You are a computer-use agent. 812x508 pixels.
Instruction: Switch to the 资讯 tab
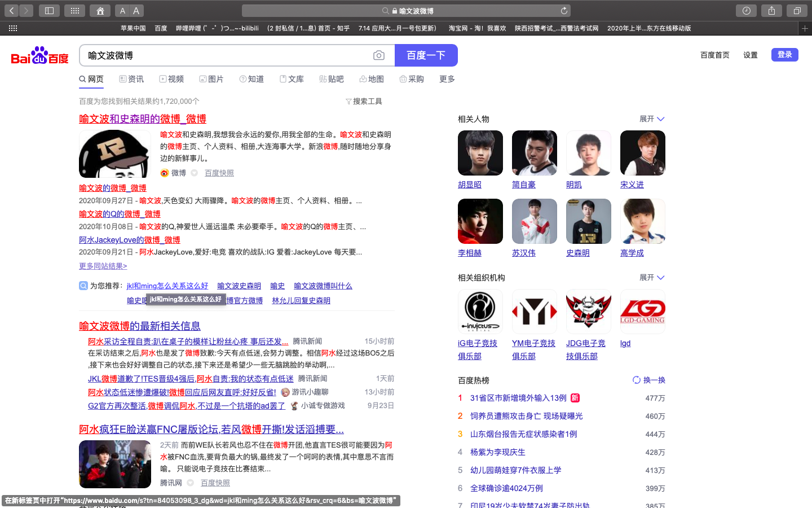point(131,79)
